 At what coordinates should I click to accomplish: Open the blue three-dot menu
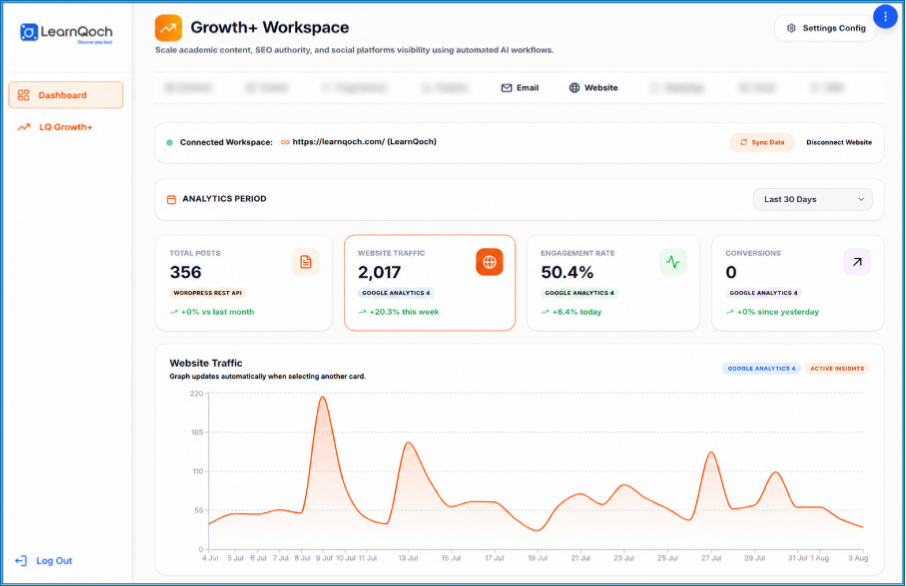click(885, 16)
